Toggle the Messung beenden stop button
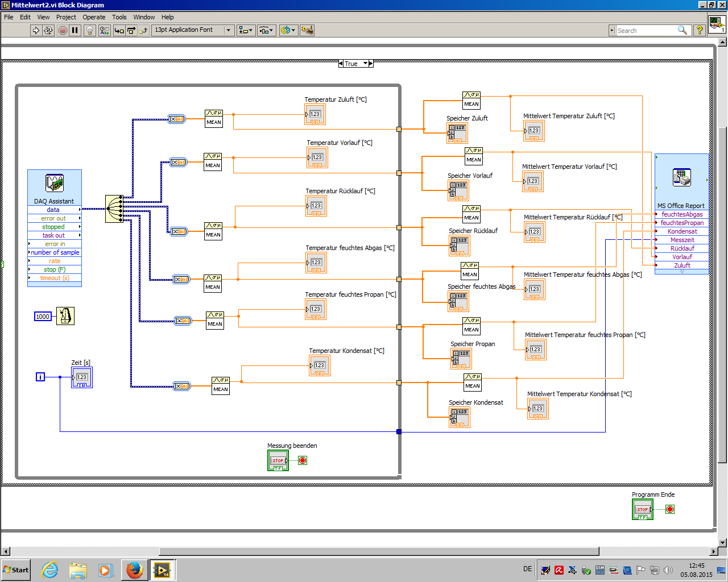The height and width of the screenshot is (582, 728). click(x=278, y=460)
